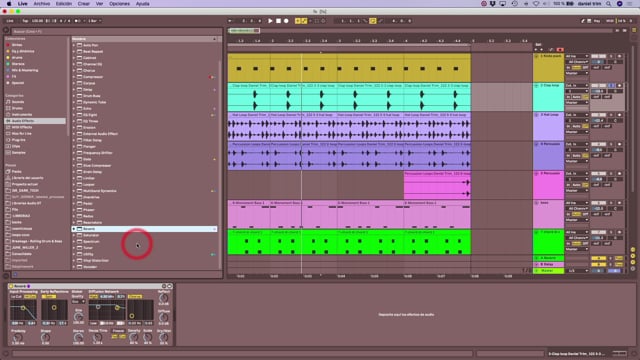The image size is (640, 360).
Task: Click the macOS Spotlight search icon
Action: coord(609,4)
